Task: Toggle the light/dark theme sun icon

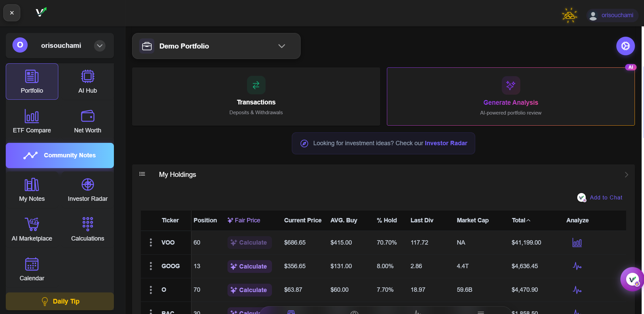Action: (570, 15)
